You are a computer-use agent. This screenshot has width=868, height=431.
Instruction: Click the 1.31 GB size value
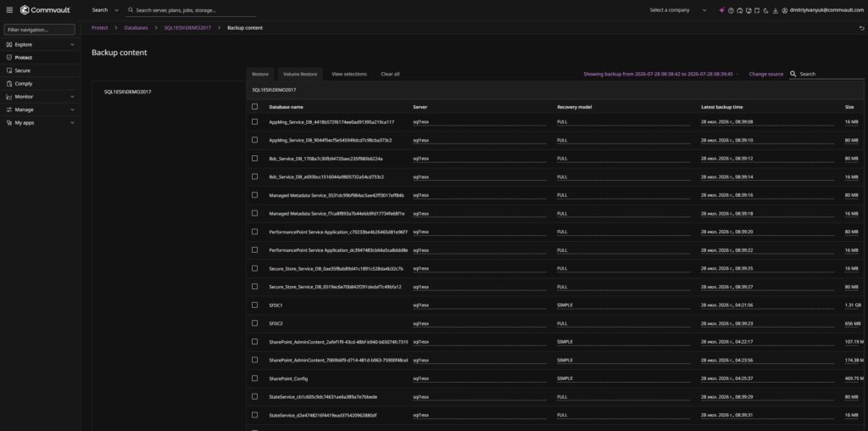coord(853,305)
